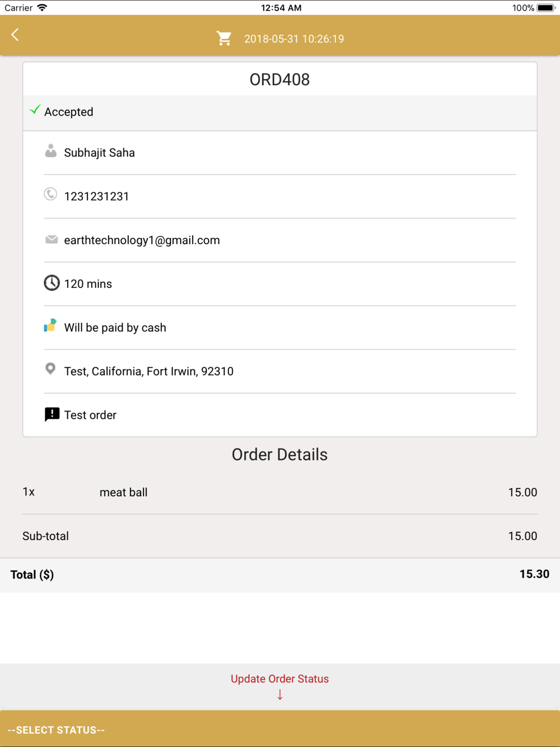This screenshot has width=560, height=747.
Task: Tap the cash payment icon
Action: [x=50, y=325]
